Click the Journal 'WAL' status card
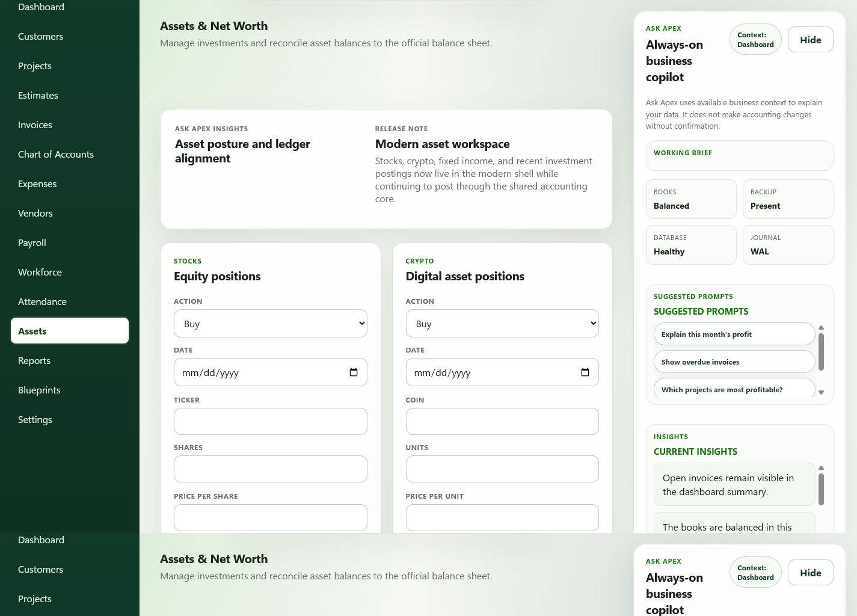The width and height of the screenshot is (857, 616). click(x=788, y=245)
